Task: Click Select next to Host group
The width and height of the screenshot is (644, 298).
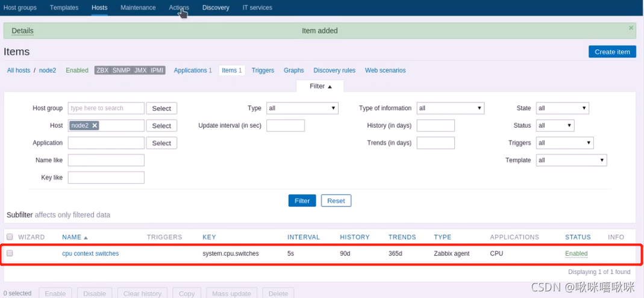Action: coord(161,108)
